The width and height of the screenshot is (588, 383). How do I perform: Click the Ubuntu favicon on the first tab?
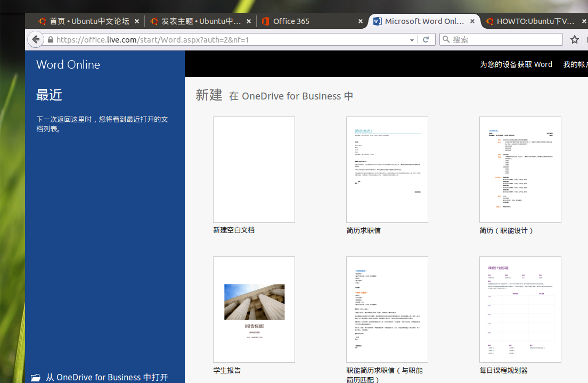click(43, 21)
